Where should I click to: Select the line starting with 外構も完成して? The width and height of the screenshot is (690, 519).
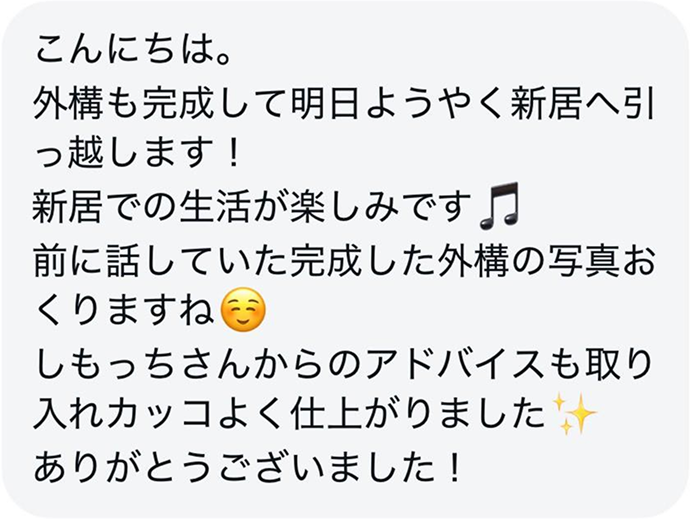[345, 102]
